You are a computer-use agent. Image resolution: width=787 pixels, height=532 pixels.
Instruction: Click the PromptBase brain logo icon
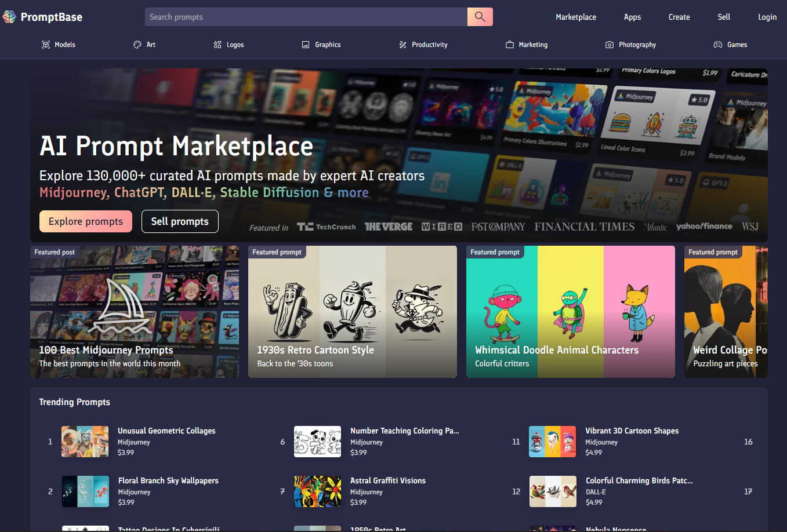point(9,17)
